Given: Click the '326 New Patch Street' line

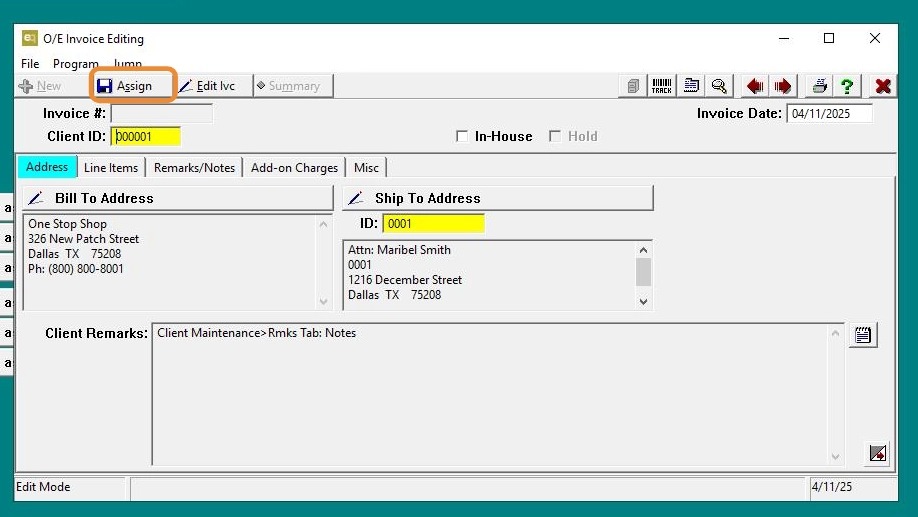Looking at the screenshot, I should click(x=83, y=239).
